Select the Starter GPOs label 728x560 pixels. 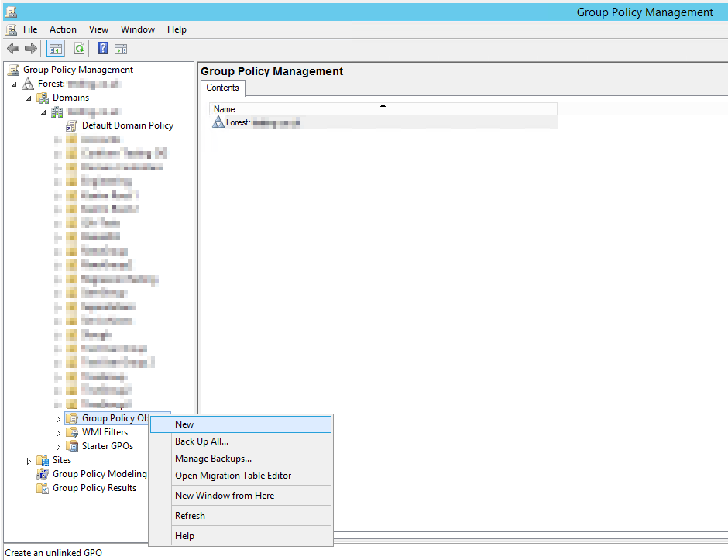tap(108, 446)
